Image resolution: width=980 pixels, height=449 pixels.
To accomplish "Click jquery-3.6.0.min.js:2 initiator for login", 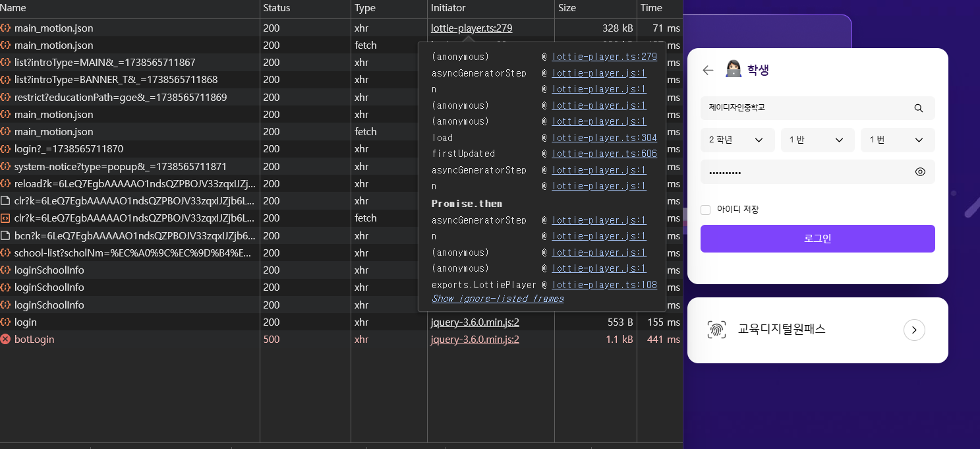I will pyautogui.click(x=475, y=322).
